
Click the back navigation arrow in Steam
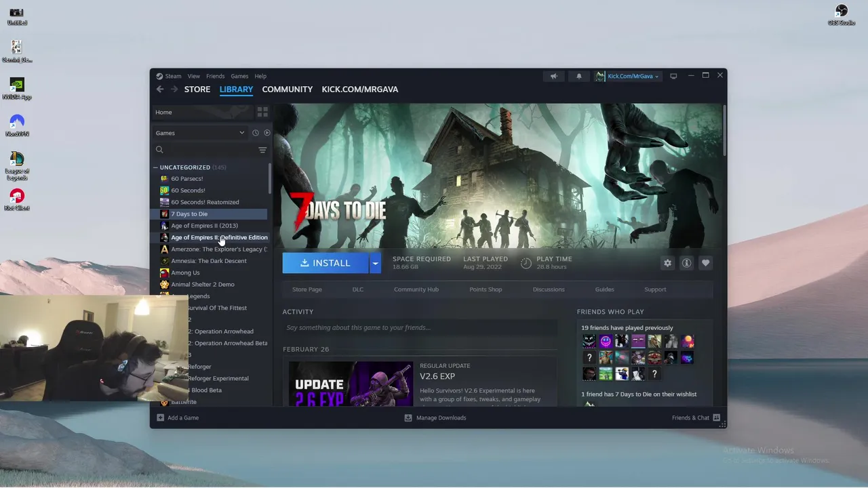coord(160,89)
